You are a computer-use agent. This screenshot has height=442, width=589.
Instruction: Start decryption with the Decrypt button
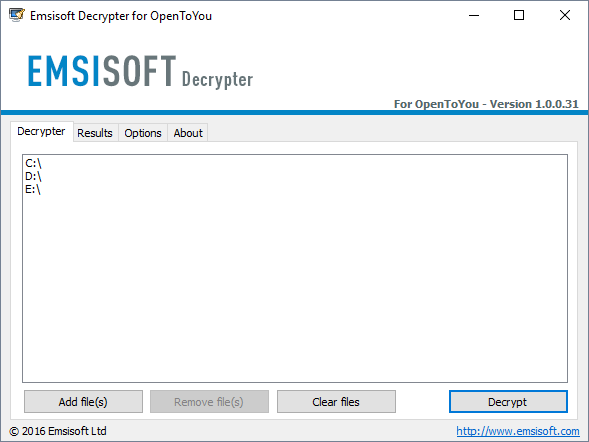[x=508, y=402]
